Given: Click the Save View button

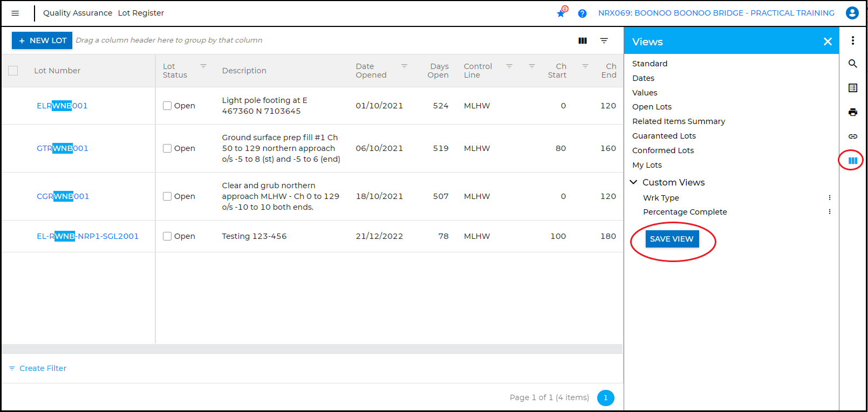Looking at the screenshot, I should 672,239.
